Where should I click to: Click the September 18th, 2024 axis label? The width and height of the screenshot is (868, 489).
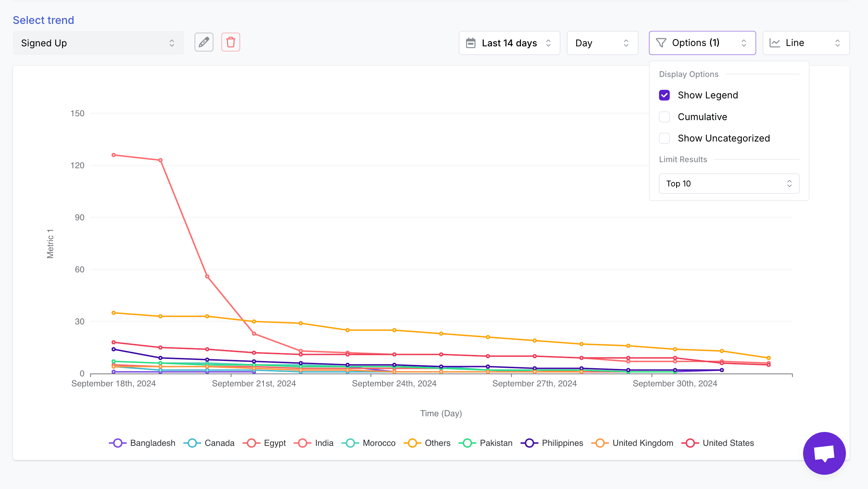coord(113,384)
